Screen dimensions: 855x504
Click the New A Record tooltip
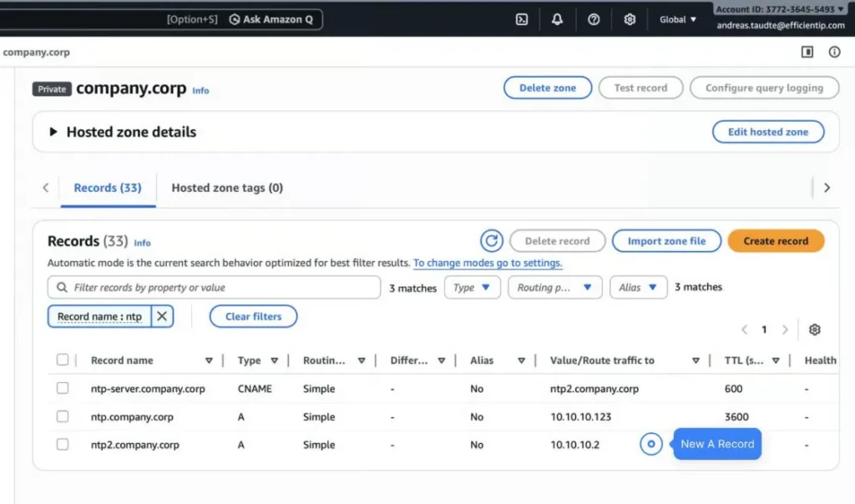point(717,444)
